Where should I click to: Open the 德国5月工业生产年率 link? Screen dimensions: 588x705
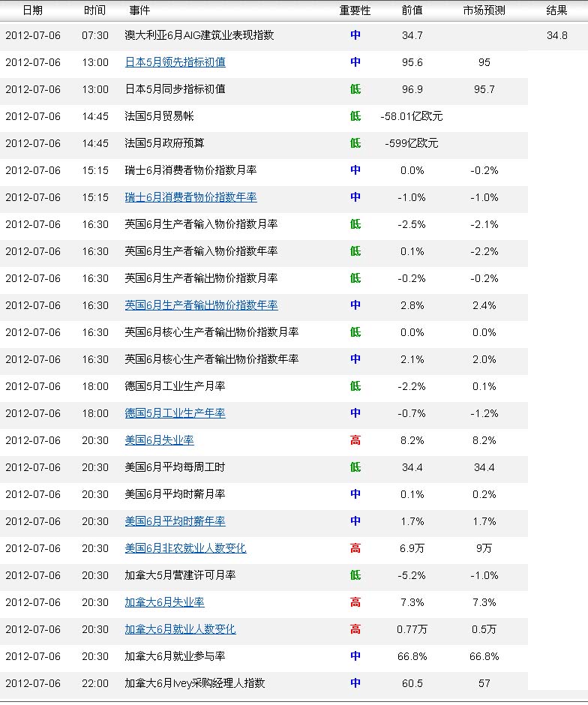click(x=175, y=413)
